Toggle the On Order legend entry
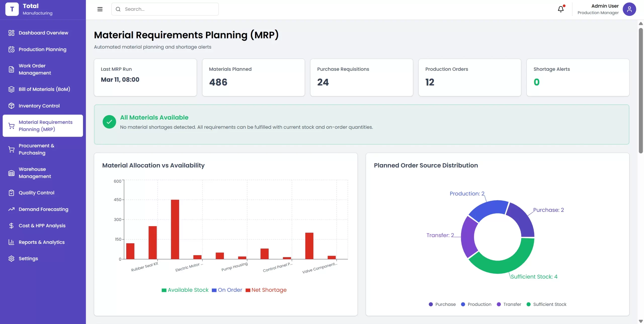The height and width of the screenshot is (324, 644). coord(227,290)
